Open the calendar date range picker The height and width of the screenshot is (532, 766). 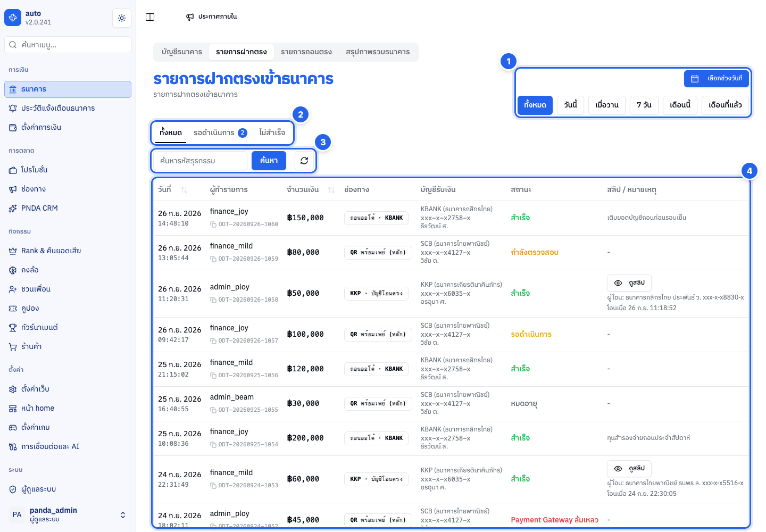pos(717,78)
